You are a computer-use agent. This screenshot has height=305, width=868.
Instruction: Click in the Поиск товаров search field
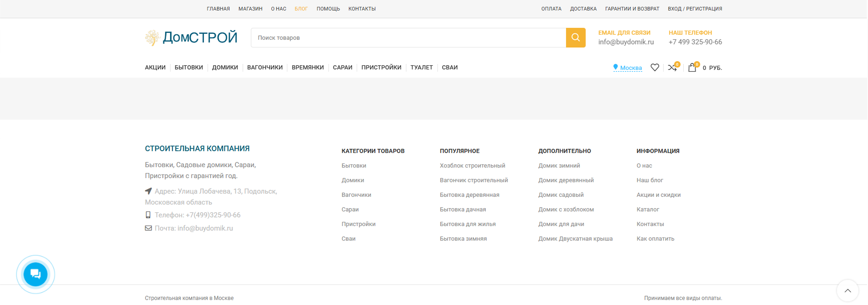pos(408,38)
